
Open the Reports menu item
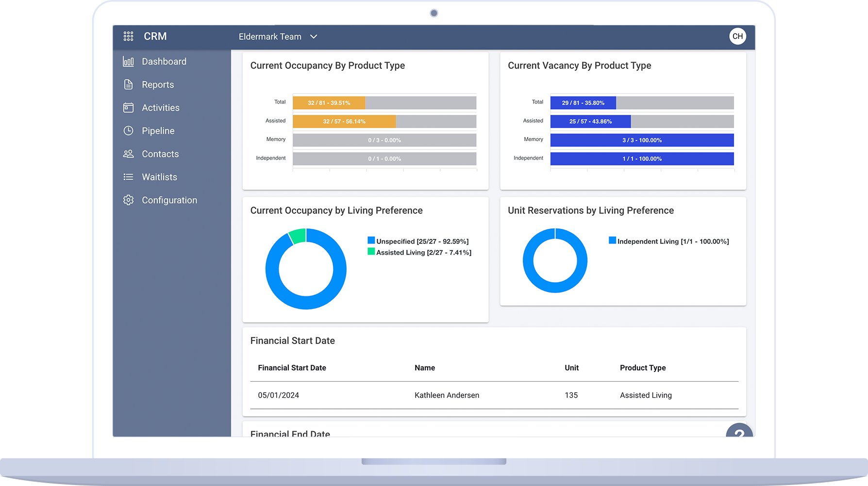pos(158,84)
